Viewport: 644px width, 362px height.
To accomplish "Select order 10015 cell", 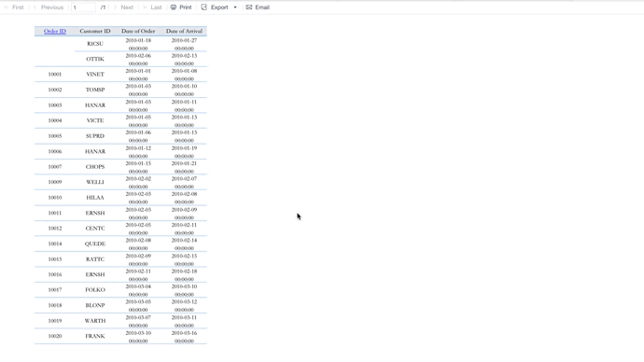I will pos(55,259).
